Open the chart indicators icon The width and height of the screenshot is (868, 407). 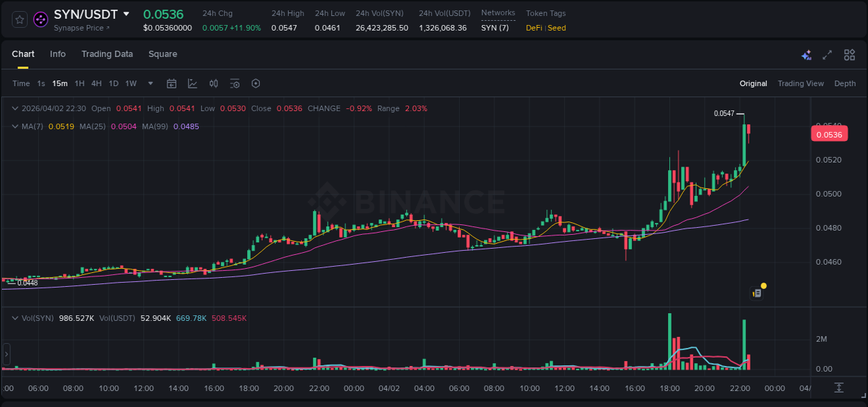pos(191,83)
